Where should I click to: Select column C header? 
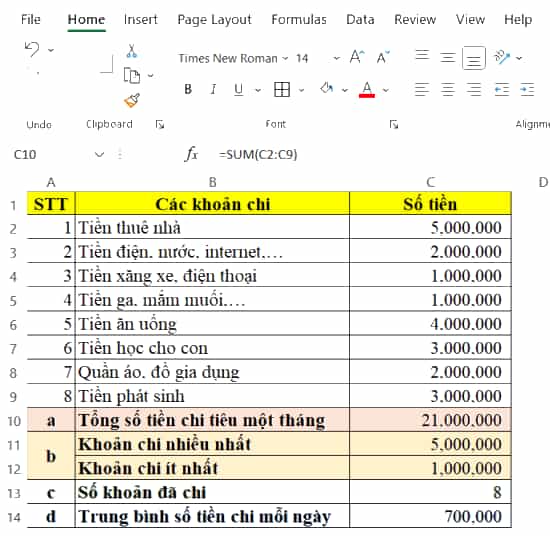(x=431, y=182)
